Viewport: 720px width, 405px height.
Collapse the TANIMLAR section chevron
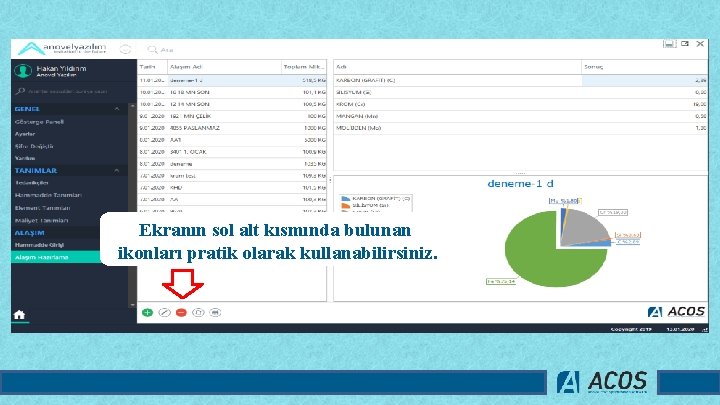tap(117, 170)
